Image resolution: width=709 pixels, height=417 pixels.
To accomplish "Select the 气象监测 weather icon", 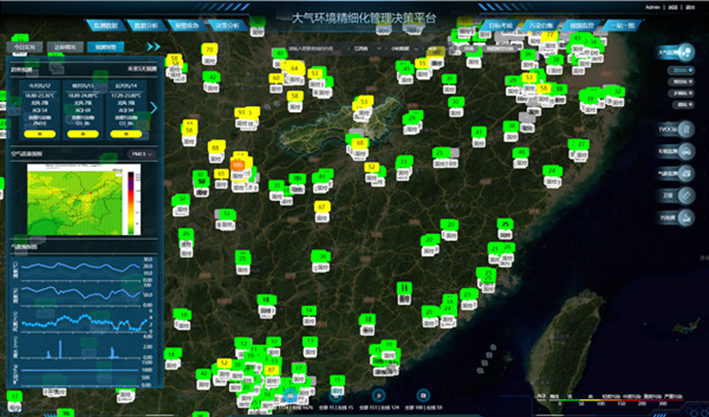I will click(686, 173).
